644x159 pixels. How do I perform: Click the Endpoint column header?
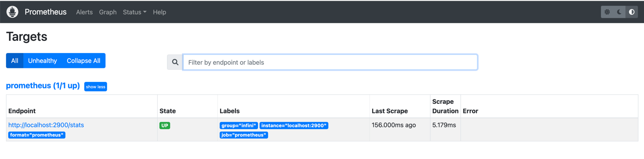coord(22,111)
